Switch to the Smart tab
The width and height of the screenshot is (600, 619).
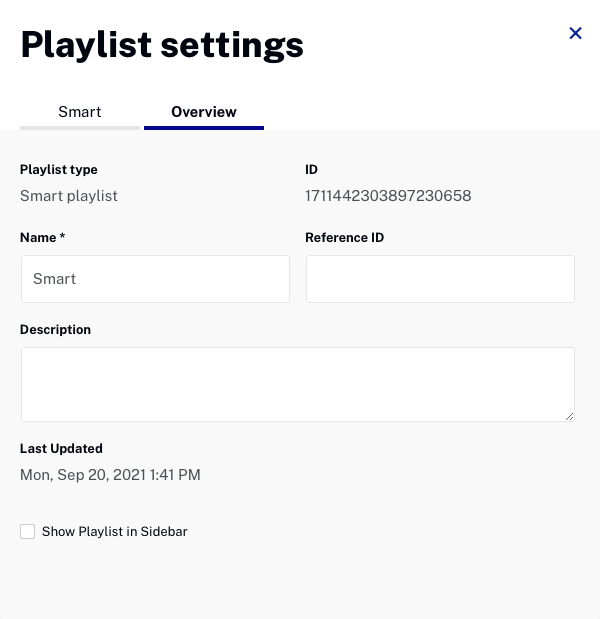tap(80, 112)
